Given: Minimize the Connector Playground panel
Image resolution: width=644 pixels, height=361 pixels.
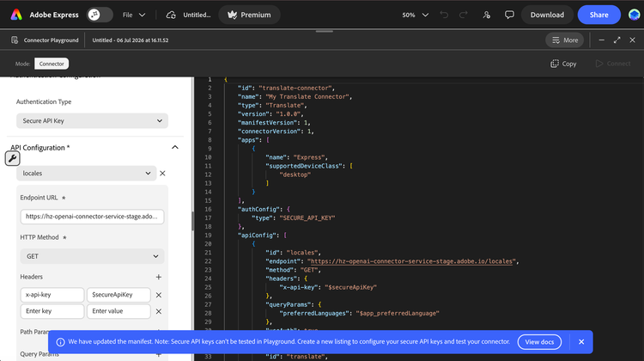Looking at the screenshot, I should (601, 40).
